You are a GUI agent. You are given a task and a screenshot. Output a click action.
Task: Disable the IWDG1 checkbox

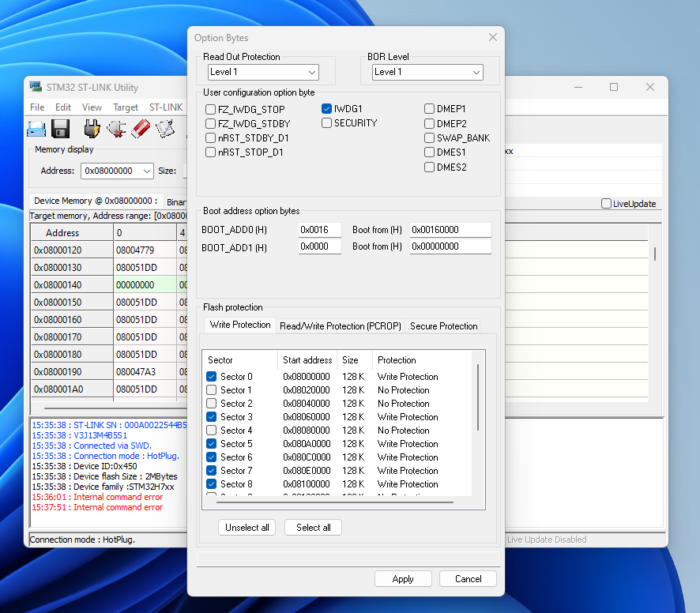click(326, 109)
